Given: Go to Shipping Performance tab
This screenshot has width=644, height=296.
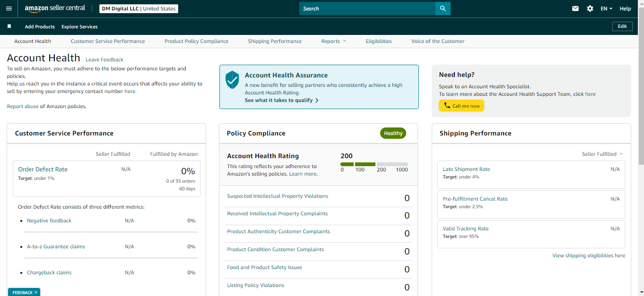Looking at the screenshot, I should coord(275,41).
